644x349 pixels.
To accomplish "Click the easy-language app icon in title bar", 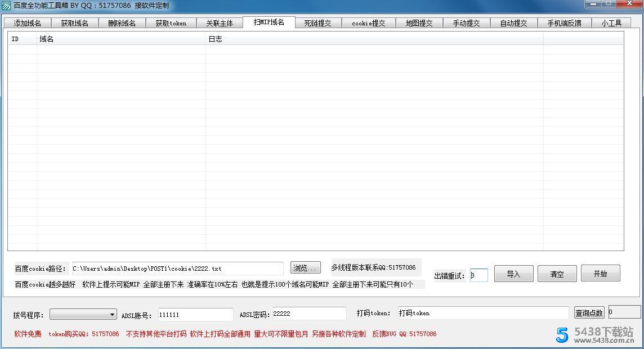I will tap(6, 5).
